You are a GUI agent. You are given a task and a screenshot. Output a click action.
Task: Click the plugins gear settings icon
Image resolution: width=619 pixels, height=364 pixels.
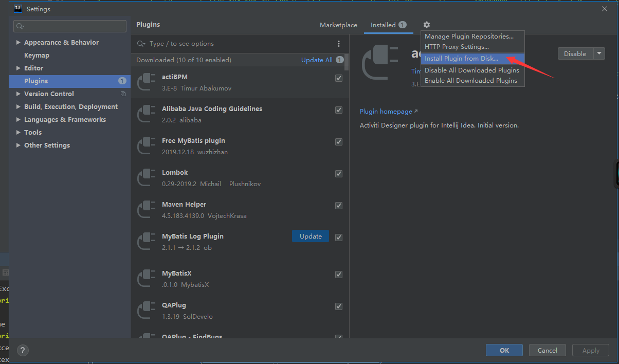427,25
